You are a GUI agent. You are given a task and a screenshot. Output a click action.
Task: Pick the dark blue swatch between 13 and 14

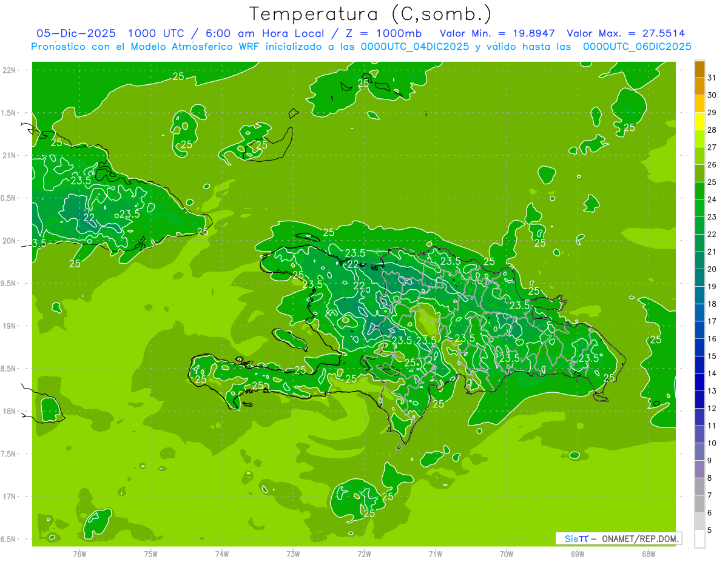[x=699, y=382]
